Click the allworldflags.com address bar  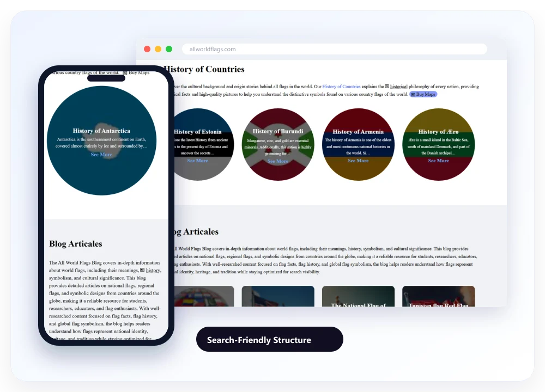pyautogui.click(x=335, y=49)
